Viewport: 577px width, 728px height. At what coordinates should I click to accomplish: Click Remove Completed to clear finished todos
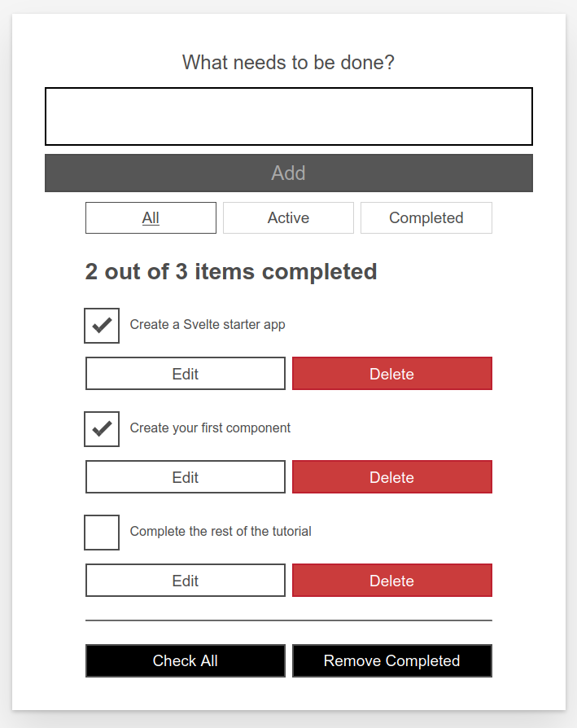click(391, 660)
